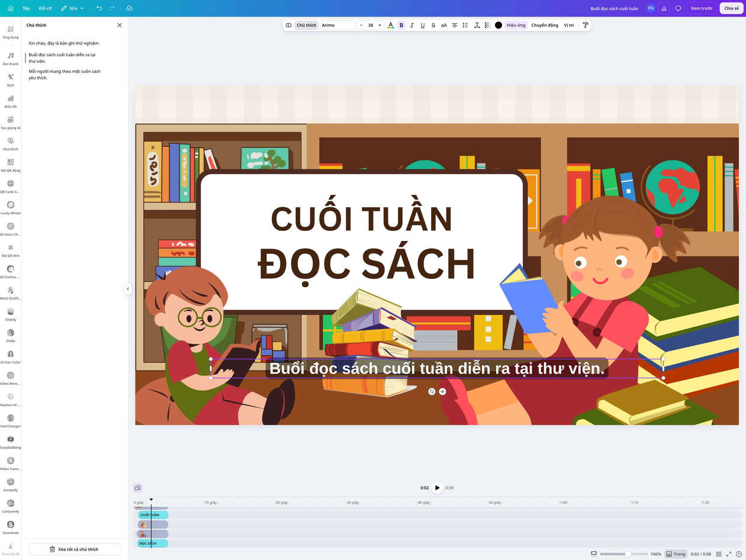
Task: Toggle strikethrough formatting
Action: coord(433,25)
